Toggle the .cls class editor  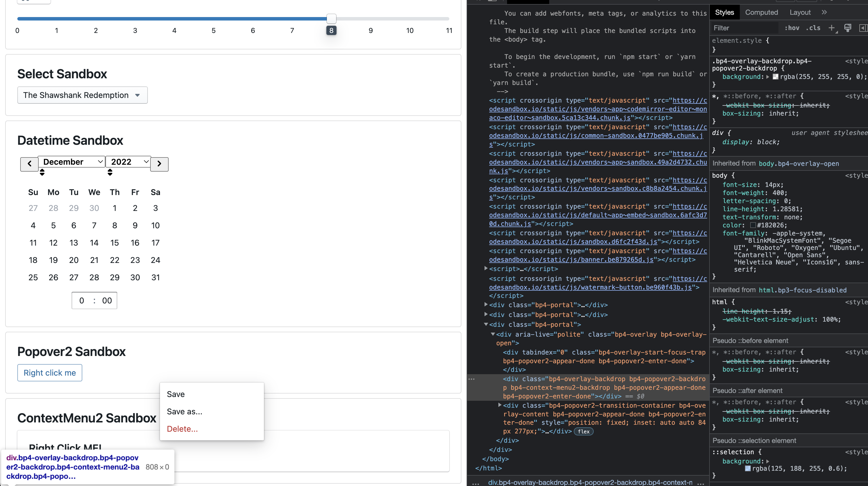(x=813, y=28)
